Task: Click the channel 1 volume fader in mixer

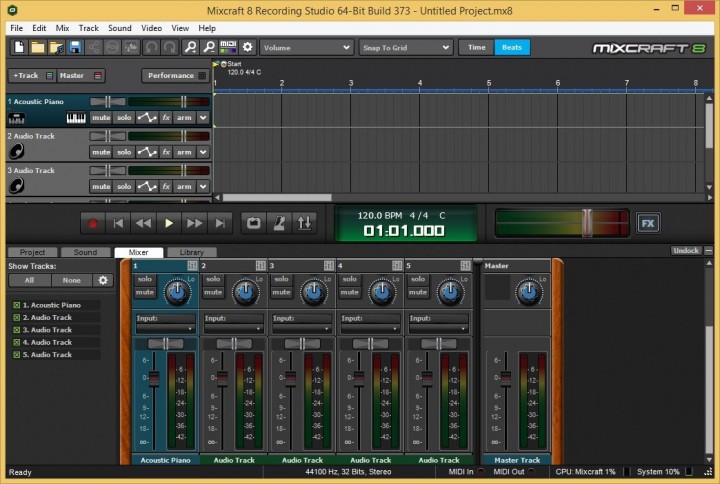Action: pyautogui.click(x=154, y=378)
